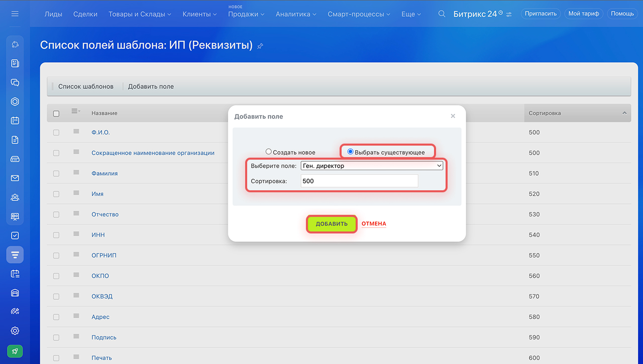Open the Лиды menu item
Viewport: 643px width, 364px height.
pos(53,14)
